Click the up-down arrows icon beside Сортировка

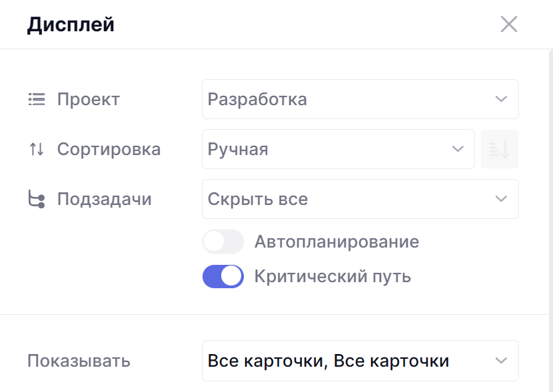click(36, 149)
